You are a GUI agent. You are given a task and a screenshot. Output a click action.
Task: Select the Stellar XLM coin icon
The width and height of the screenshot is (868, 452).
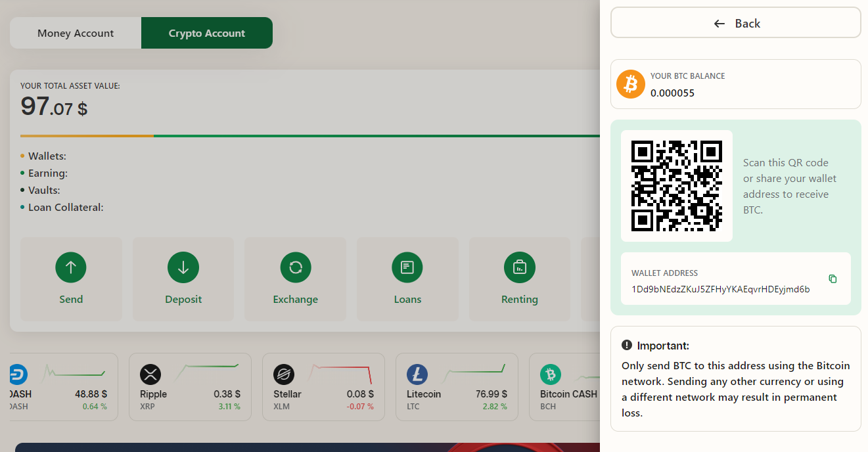pos(284,374)
